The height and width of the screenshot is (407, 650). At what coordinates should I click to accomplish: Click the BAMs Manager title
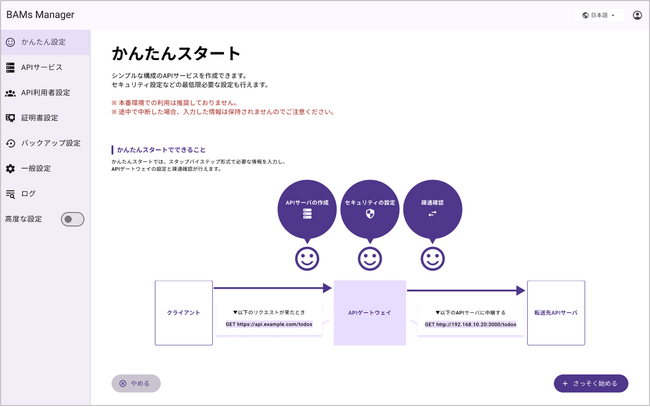coord(40,15)
